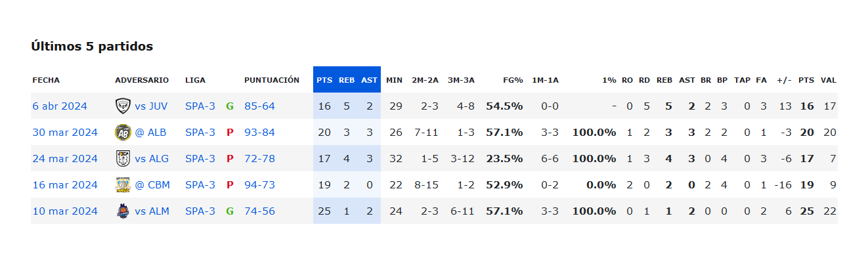Open the 30 mar 2024 game
The width and height of the screenshot is (868, 277).
coord(64,133)
